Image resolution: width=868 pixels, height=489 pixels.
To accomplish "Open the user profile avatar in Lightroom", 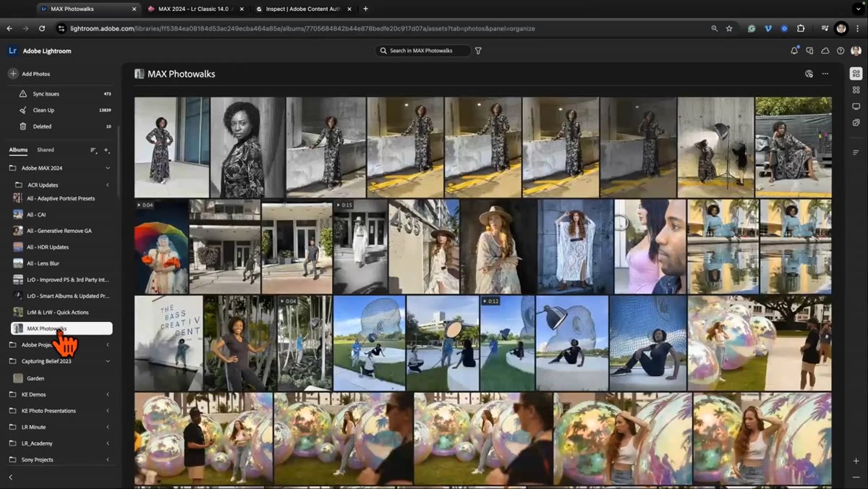I will tap(856, 51).
